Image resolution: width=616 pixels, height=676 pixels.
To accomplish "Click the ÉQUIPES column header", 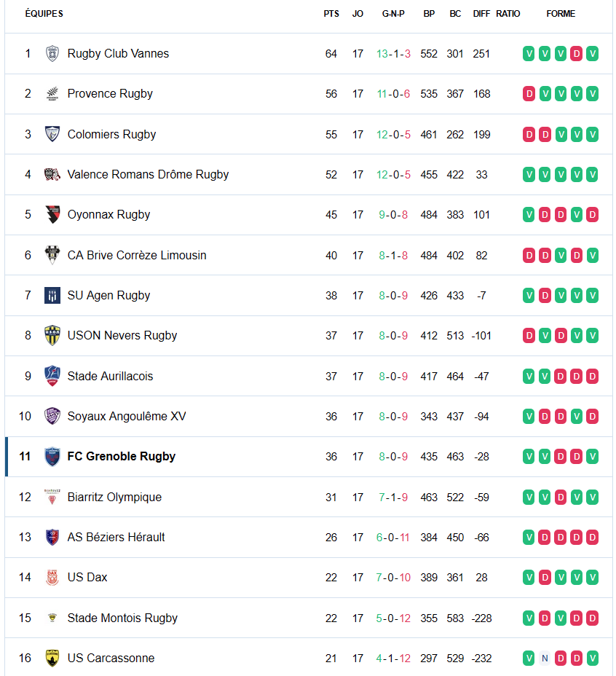I will click(x=44, y=14).
